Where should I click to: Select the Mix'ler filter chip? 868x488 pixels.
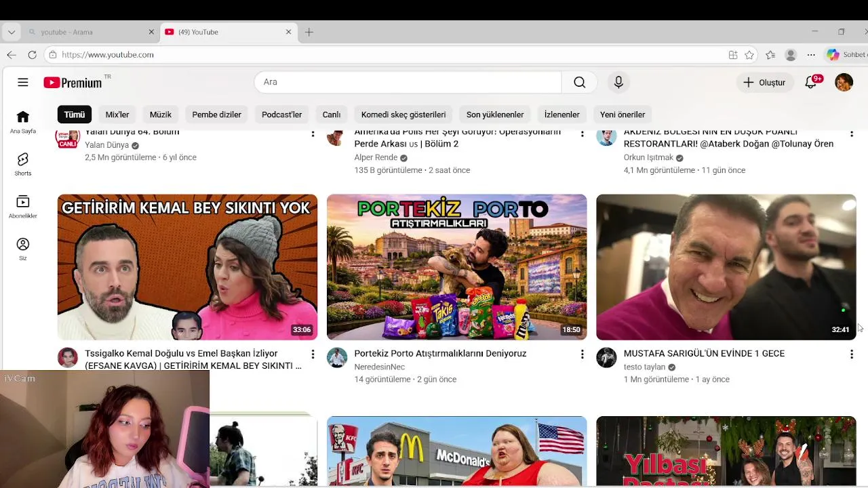(x=117, y=115)
